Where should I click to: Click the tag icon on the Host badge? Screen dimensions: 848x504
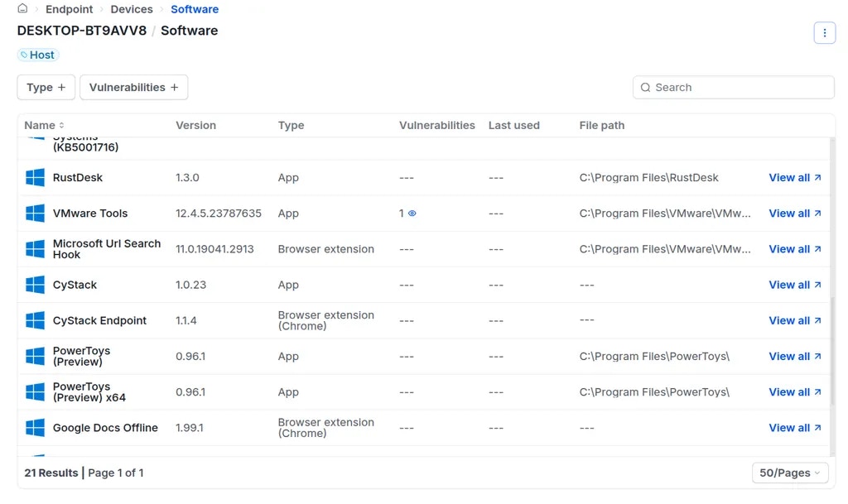coord(26,55)
